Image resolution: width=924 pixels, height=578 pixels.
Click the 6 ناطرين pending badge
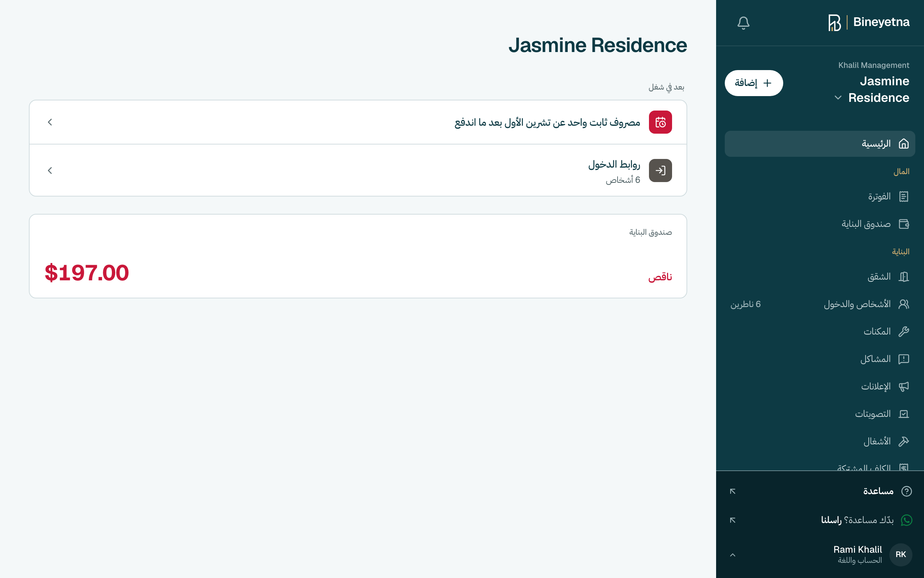pos(745,304)
